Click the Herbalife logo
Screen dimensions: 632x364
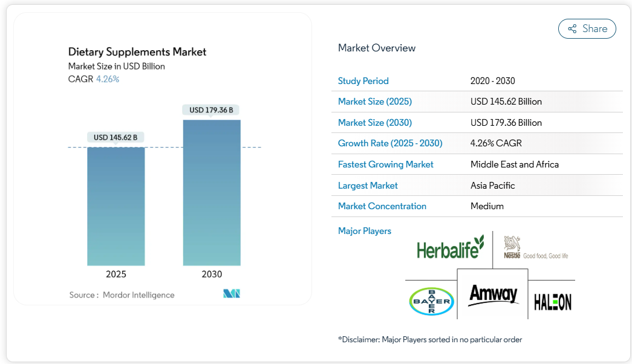[x=451, y=247]
